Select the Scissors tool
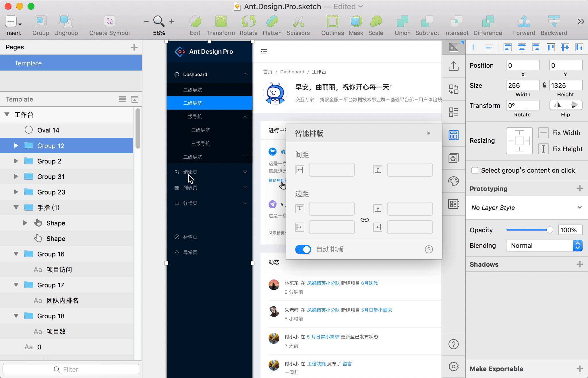588x378 pixels. [x=298, y=22]
